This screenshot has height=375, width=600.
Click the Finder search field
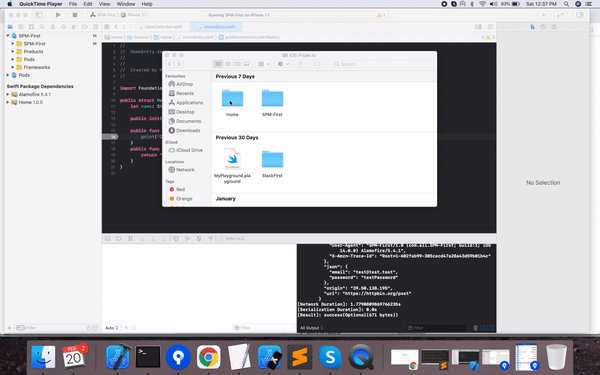(x=383, y=64)
